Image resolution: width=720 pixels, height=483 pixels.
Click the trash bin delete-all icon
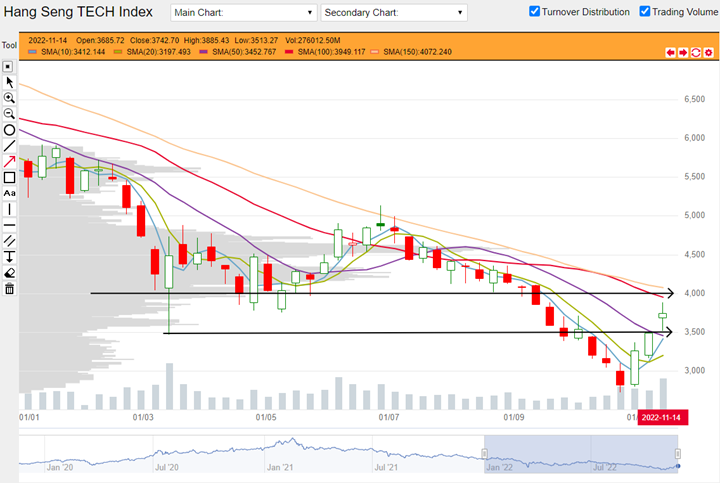[9, 289]
